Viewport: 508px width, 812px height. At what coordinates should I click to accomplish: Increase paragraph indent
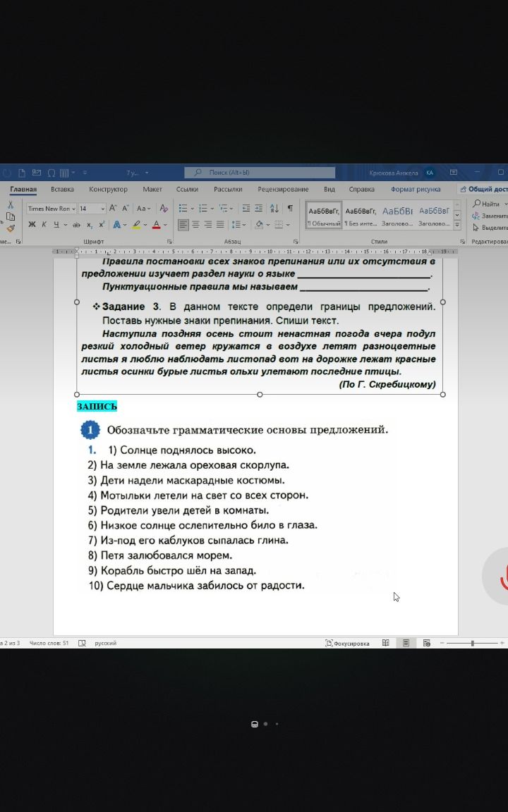(x=258, y=208)
